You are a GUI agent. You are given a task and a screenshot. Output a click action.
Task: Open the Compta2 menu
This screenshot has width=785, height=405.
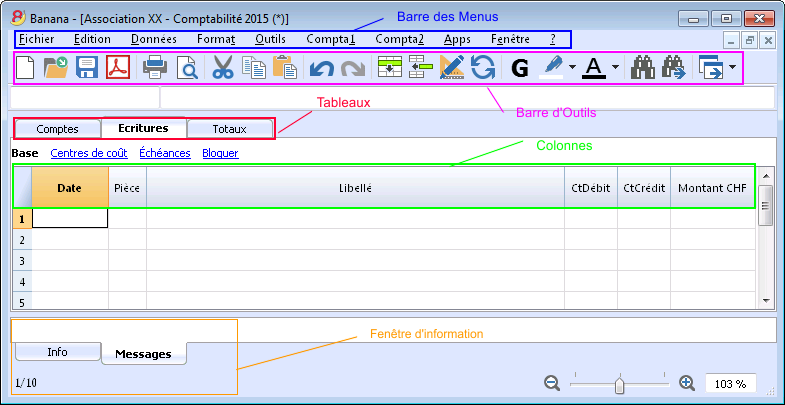(400, 39)
